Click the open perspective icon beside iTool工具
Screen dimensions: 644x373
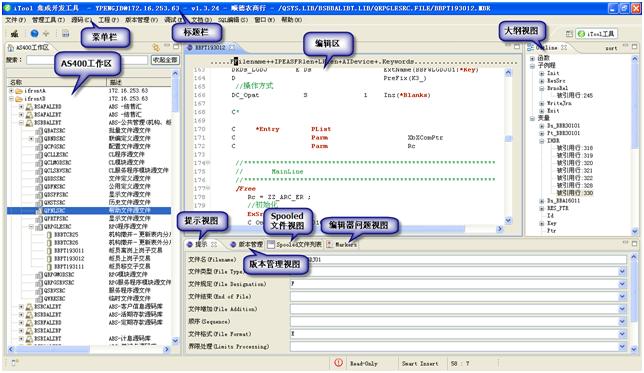[x=569, y=34]
